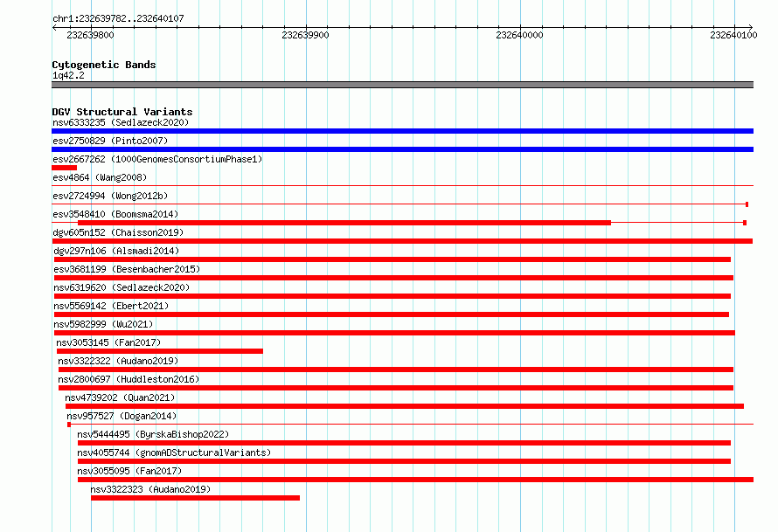Click red bar of nsv5444495
The width and height of the screenshot is (778, 532).
click(404, 443)
